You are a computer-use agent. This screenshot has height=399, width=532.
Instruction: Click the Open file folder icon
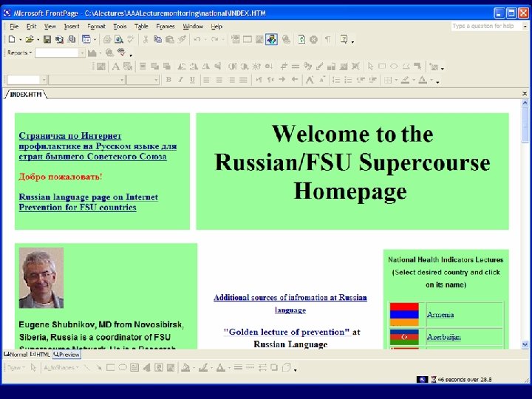tap(30, 39)
